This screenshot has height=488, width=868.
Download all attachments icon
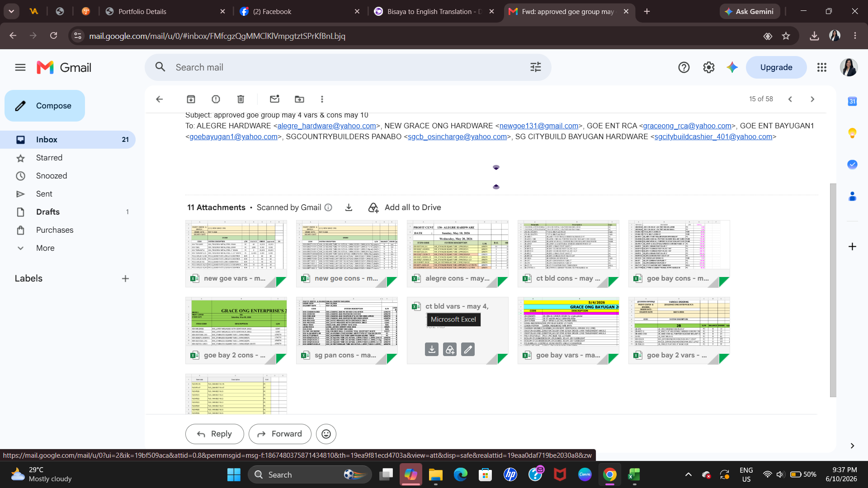[x=349, y=207]
